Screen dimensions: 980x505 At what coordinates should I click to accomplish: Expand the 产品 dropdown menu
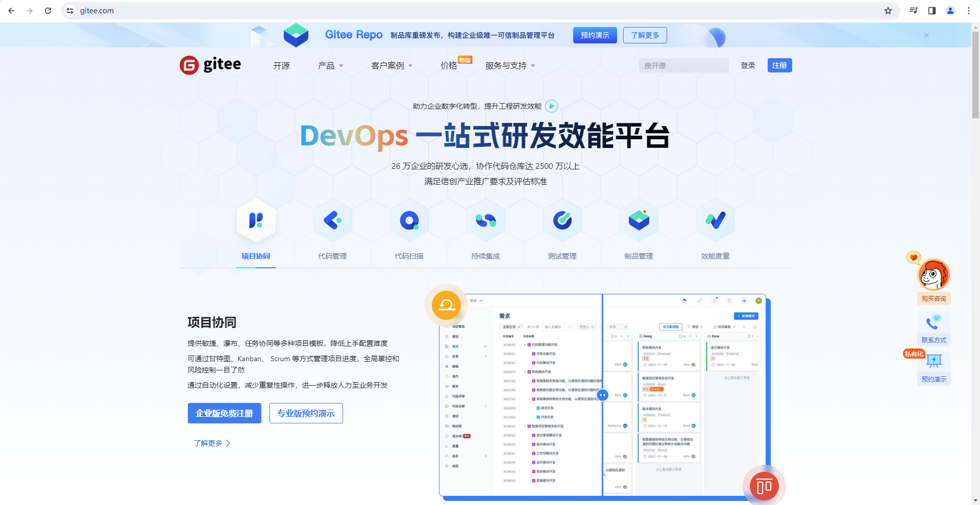coord(330,66)
